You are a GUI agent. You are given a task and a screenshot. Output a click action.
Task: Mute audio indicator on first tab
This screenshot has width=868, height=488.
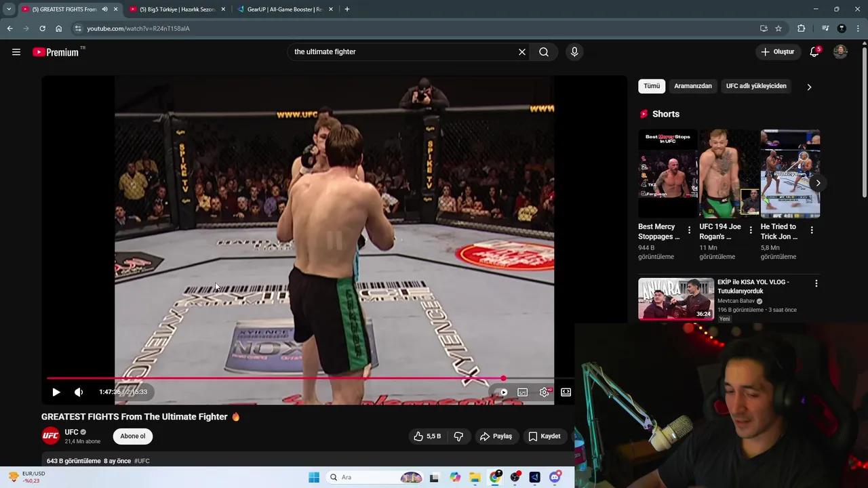104,9
